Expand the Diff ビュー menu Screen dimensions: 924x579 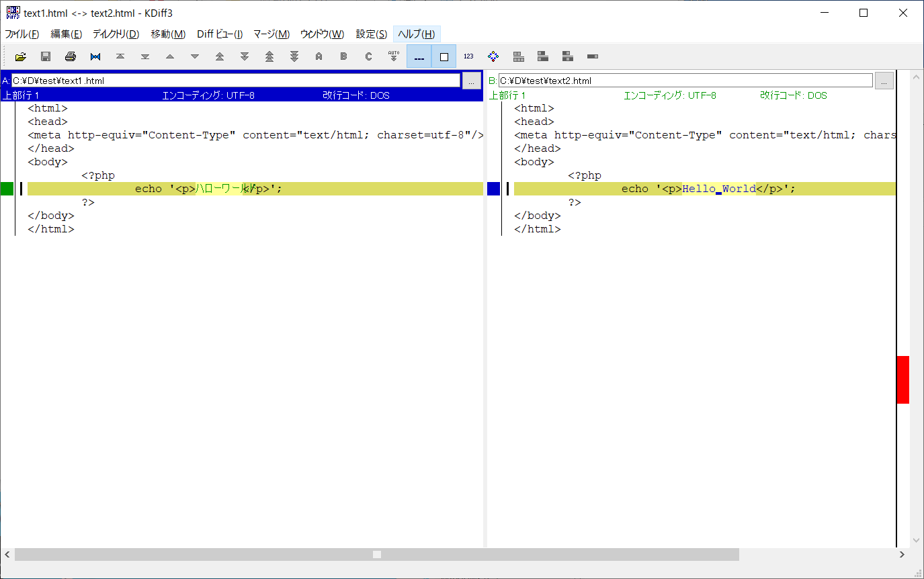point(220,34)
